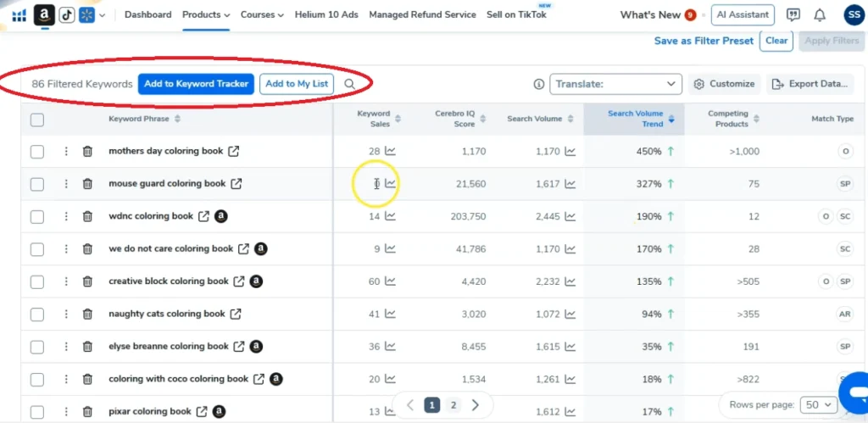
Task: Expand the Products menu
Action: tap(206, 15)
